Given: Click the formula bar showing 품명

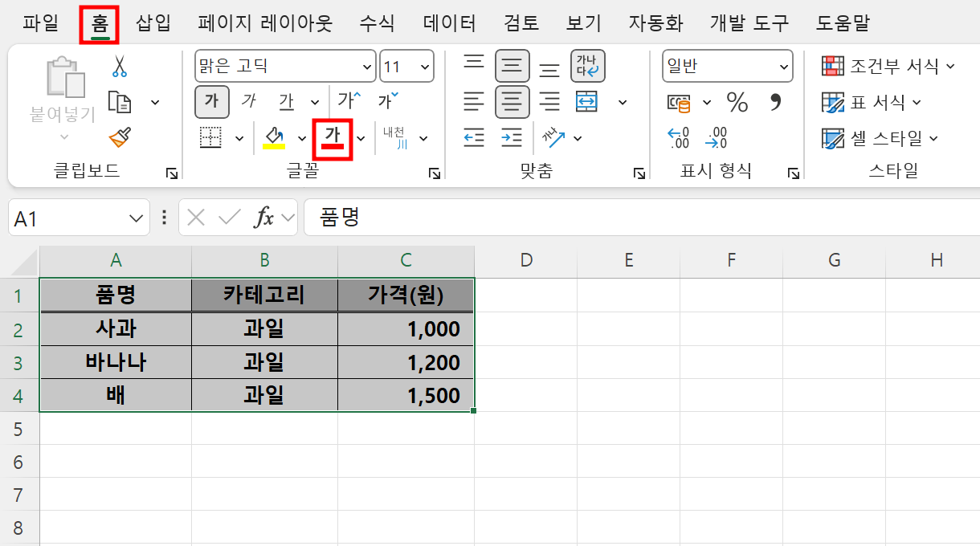Looking at the screenshot, I should (x=642, y=218).
